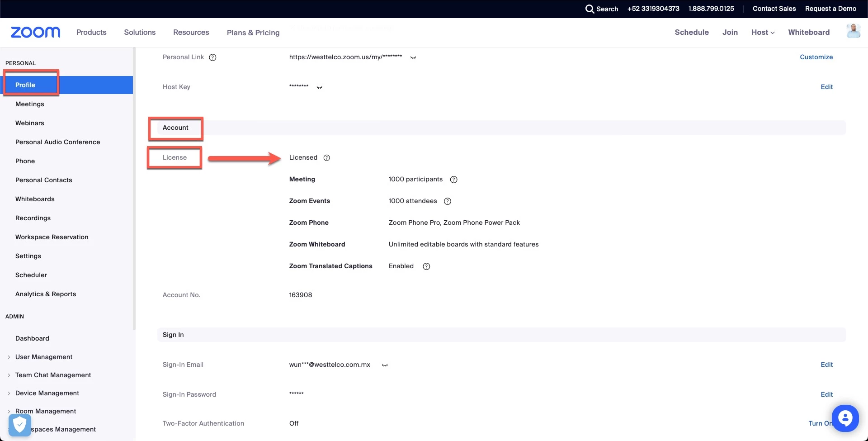Select Profile in the sidebar
The image size is (868, 441).
click(x=66, y=85)
